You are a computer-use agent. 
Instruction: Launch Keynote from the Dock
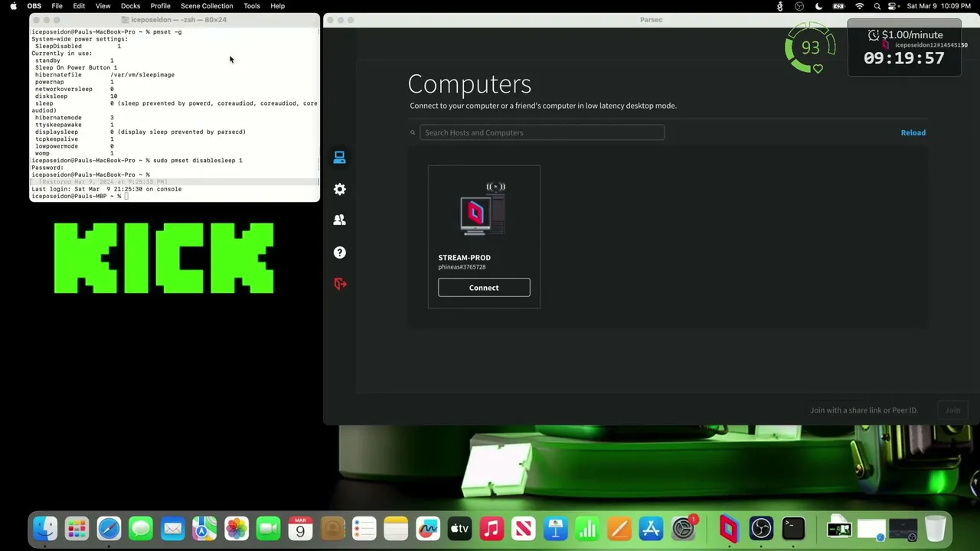[x=555, y=529]
